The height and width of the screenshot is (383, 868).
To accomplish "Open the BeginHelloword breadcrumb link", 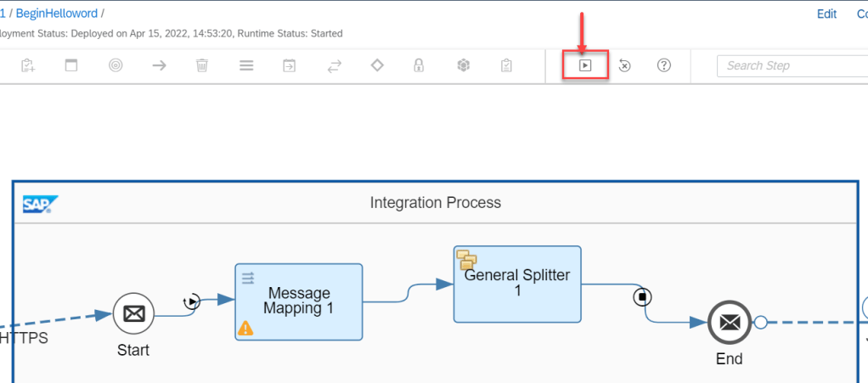I will click(56, 14).
